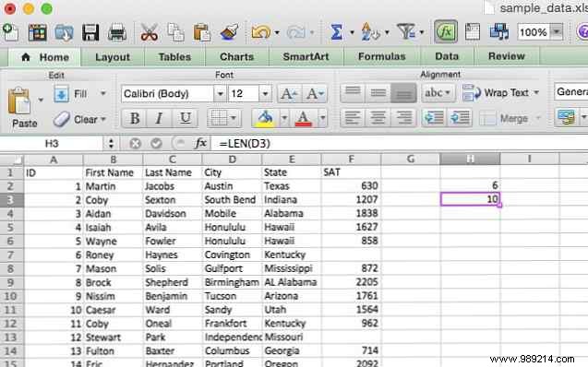The image size is (588, 367).
Task: Select cell containing South Bend
Action: pos(232,199)
